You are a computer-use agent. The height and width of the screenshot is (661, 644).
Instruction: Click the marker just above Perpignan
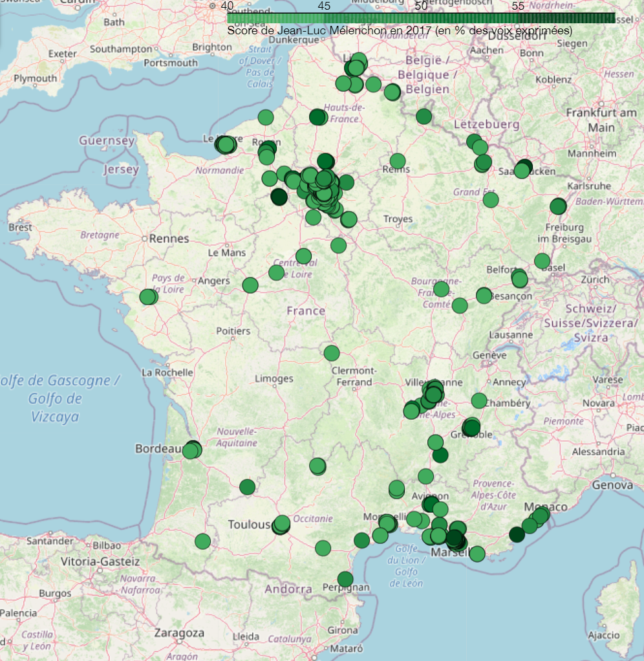tap(345, 579)
